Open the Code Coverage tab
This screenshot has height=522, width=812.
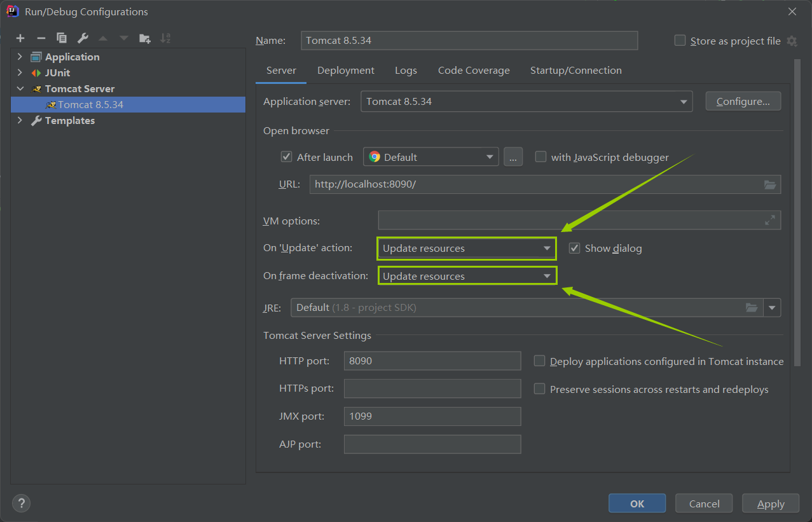click(474, 71)
